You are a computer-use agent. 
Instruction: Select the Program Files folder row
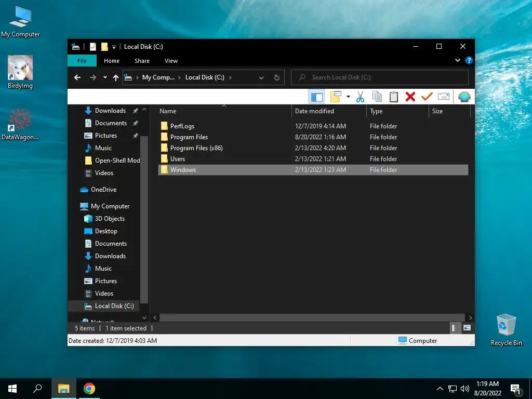pos(313,137)
